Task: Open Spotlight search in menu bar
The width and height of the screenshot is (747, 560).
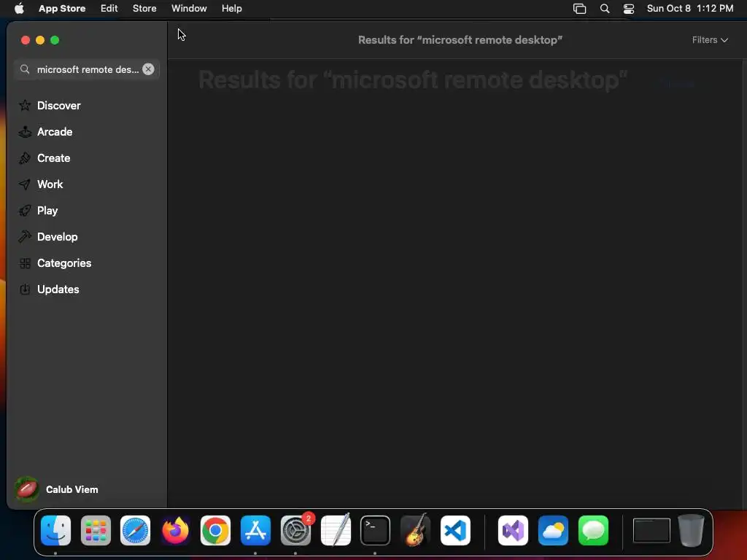Action: click(x=605, y=9)
